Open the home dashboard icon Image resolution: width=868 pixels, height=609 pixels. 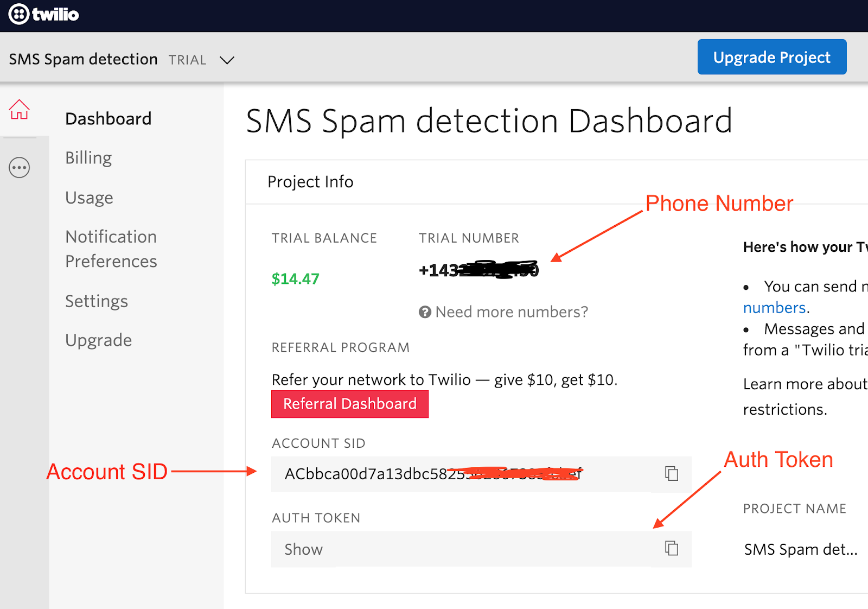(19, 109)
